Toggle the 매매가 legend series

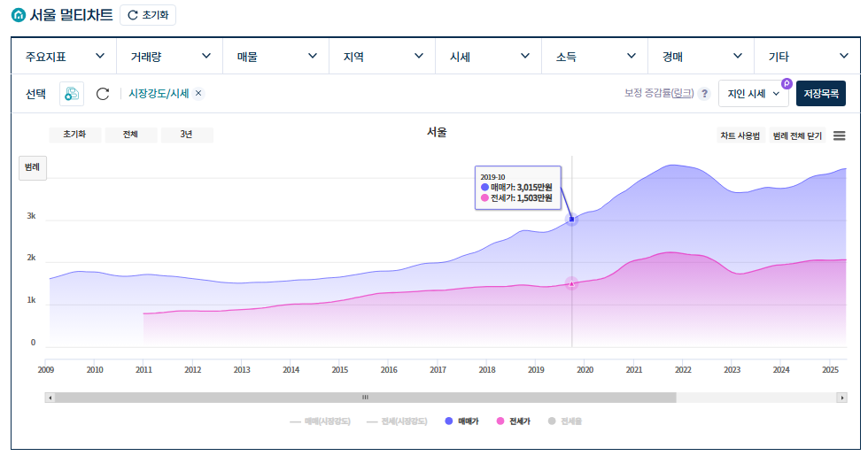(x=461, y=421)
